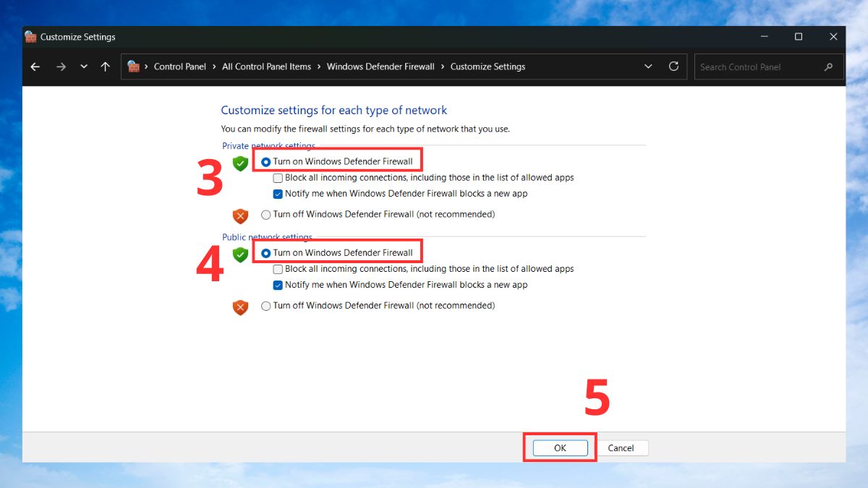Screen dimensions: 868x488
Task: Click the green shield under Private network settings
Action: (x=240, y=163)
